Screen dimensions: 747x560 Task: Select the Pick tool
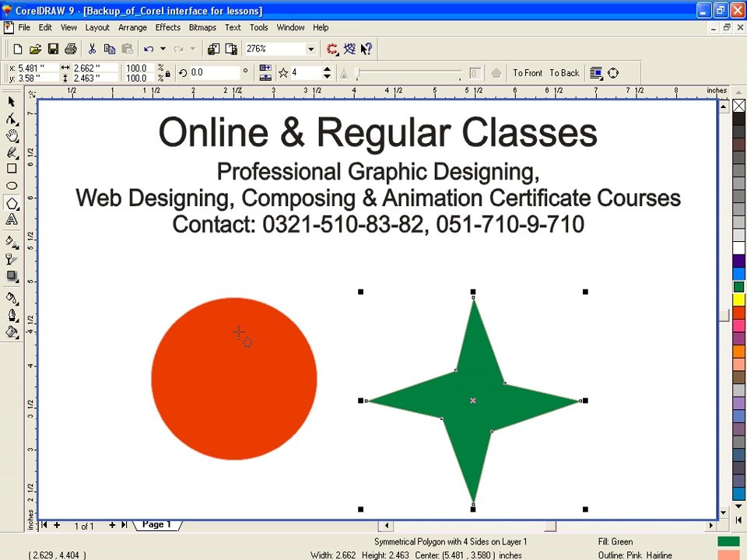pyautogui.click(x=12, y=101)
